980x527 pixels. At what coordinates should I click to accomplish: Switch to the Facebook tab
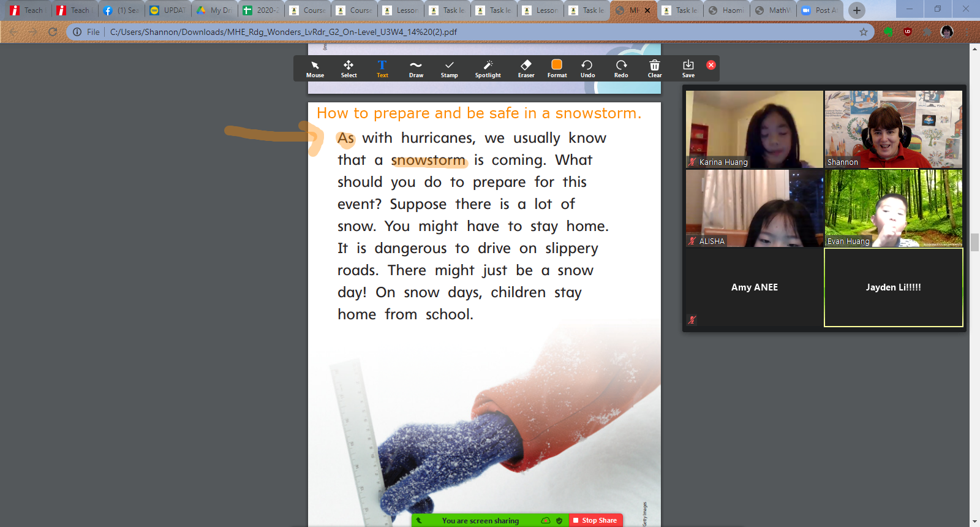pos(121,10)
